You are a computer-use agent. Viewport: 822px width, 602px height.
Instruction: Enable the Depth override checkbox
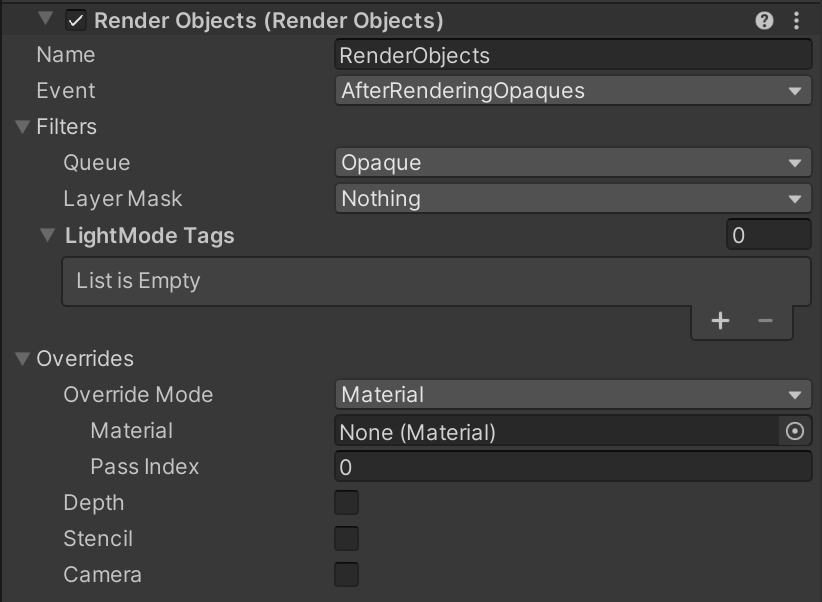pos(347,502)
